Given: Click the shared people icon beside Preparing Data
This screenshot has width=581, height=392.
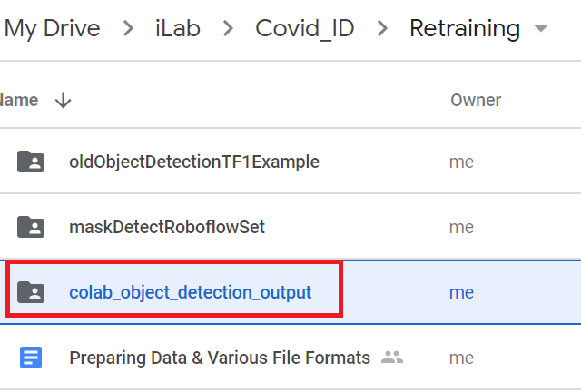Looking at the screenshot, I should tap(392, 358).
